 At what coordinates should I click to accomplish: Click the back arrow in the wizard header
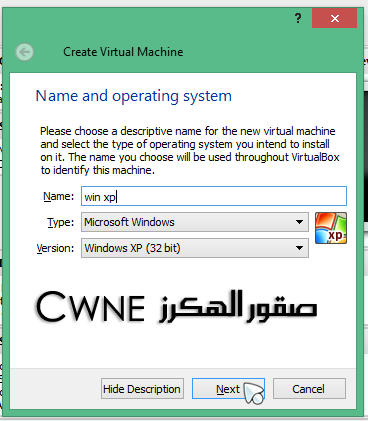[x=24, y=52]
